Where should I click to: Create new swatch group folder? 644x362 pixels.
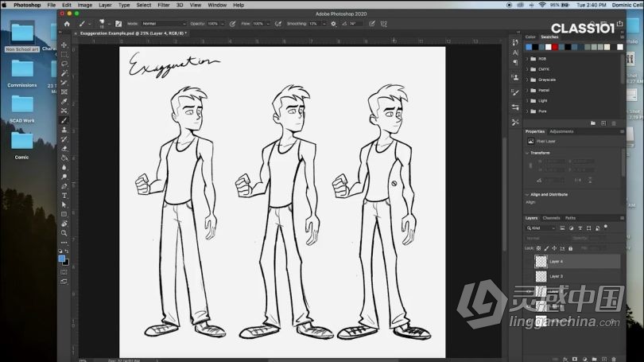[x=593, y=123]
